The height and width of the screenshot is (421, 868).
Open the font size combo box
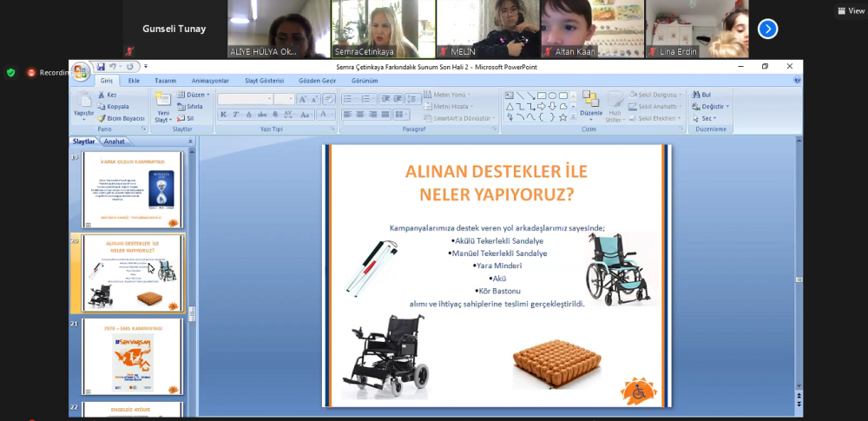coord(284,99)
